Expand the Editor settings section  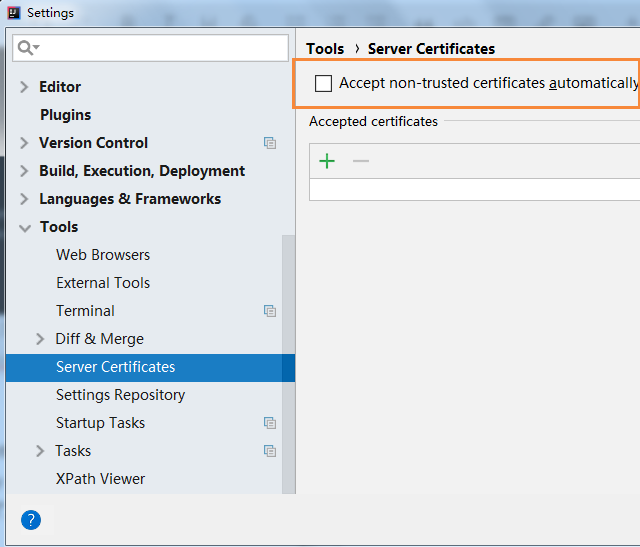tap(24, 87)
